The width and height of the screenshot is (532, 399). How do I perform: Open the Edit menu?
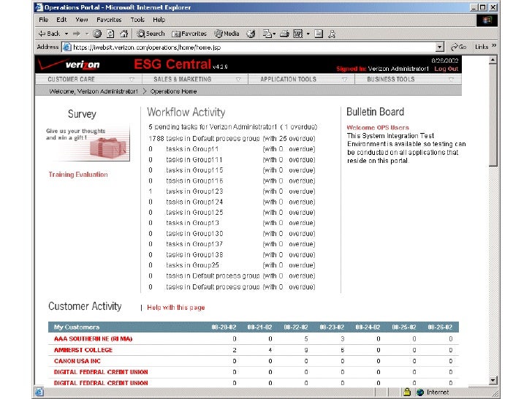click(61, 20)
